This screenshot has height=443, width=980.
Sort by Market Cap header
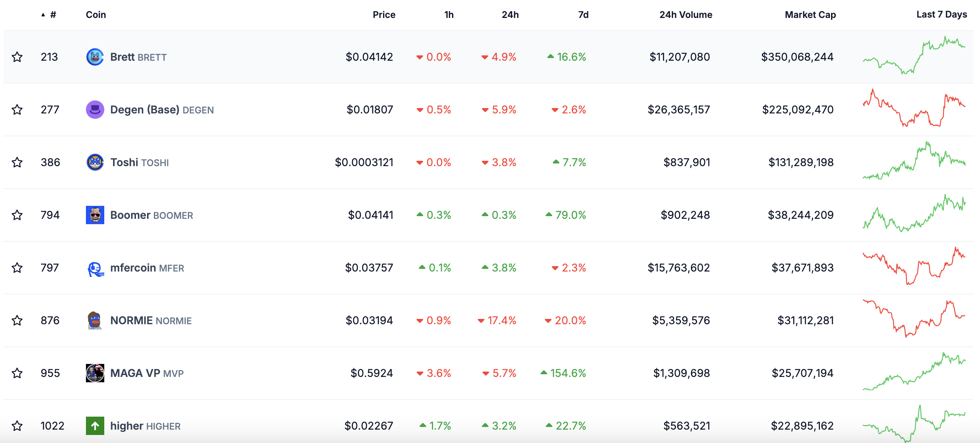pyautogui.click(x=810, y=15)
